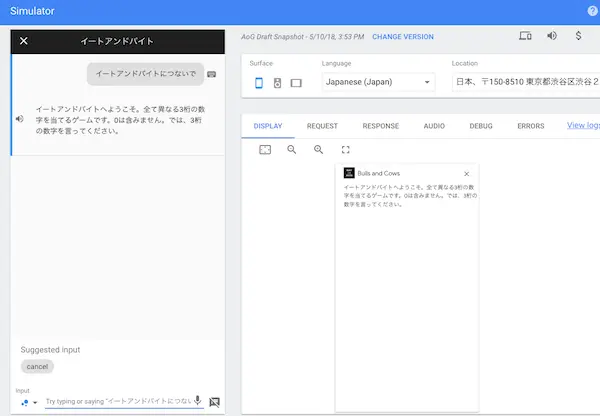Open the help icon in Simulator header
The width and height of the screenshot is (600, 416).
click(x=592, y=11)
